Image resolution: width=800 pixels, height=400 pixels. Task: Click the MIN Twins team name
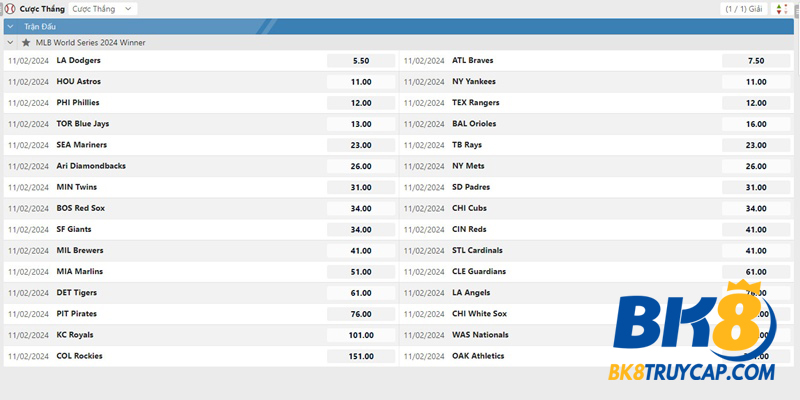pos(77,187)
